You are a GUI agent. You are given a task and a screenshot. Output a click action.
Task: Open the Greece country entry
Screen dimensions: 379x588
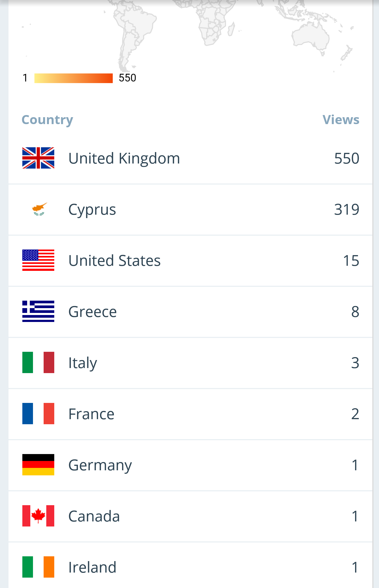pos(93,312)
